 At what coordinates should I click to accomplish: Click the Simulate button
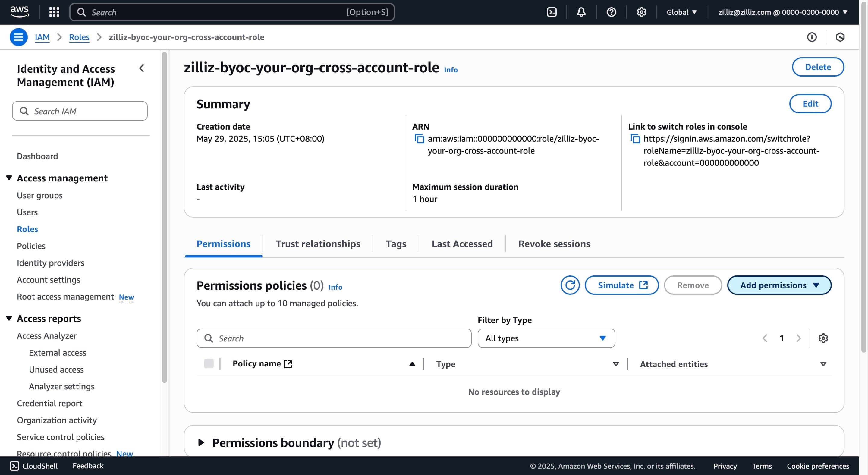click(622, 285)
